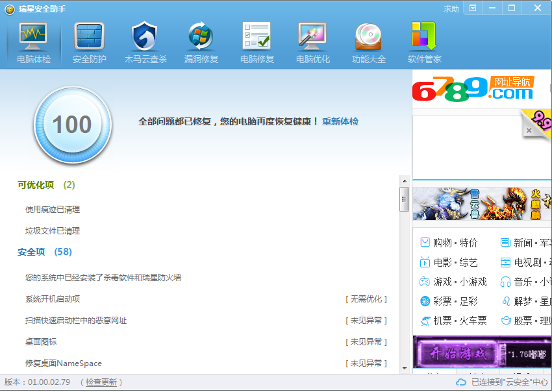The width and height of the screenshot is (552, 392).
Task: Click the scrollbar down arrow of the results list
Action: (x=405, y=369)
